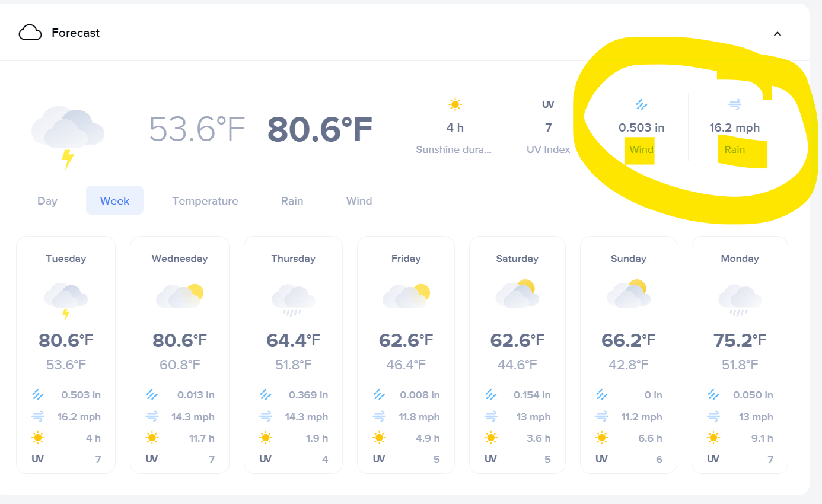Image resolution: width=822 pixels, height=504 pixels.
Task: Click Monday's rain cloud icon
Action: [740, 299]
